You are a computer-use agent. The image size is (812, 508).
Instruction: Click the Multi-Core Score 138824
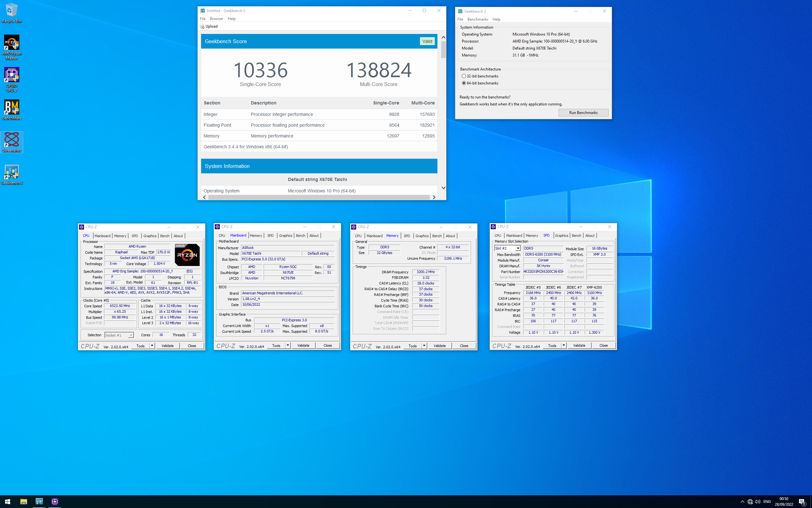[x=378, y=70]
